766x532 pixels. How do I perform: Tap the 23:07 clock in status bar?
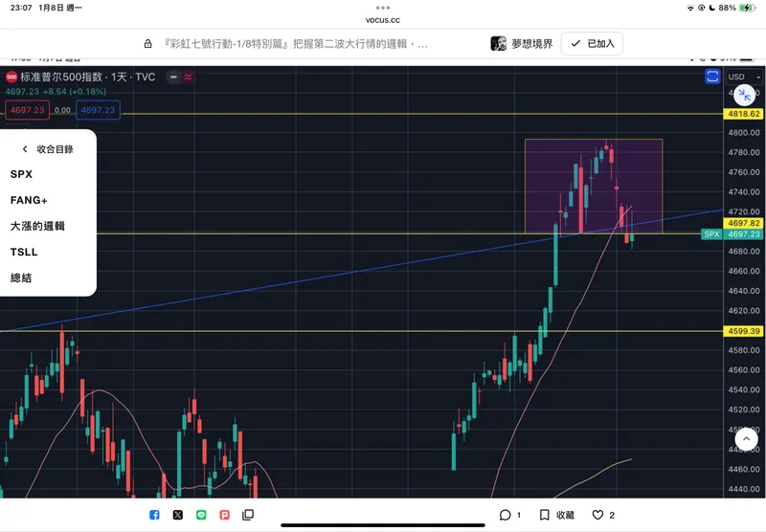pos(21,8)
